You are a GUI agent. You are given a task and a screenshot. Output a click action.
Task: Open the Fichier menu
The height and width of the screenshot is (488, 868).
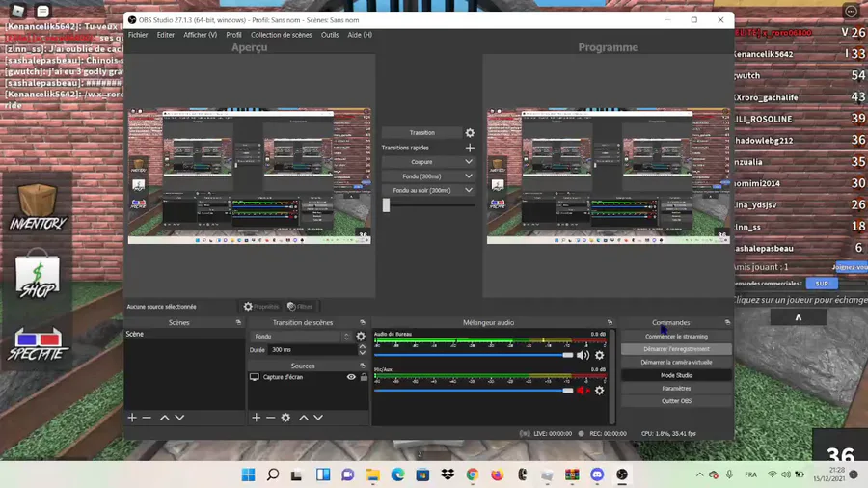coord(138,35)
